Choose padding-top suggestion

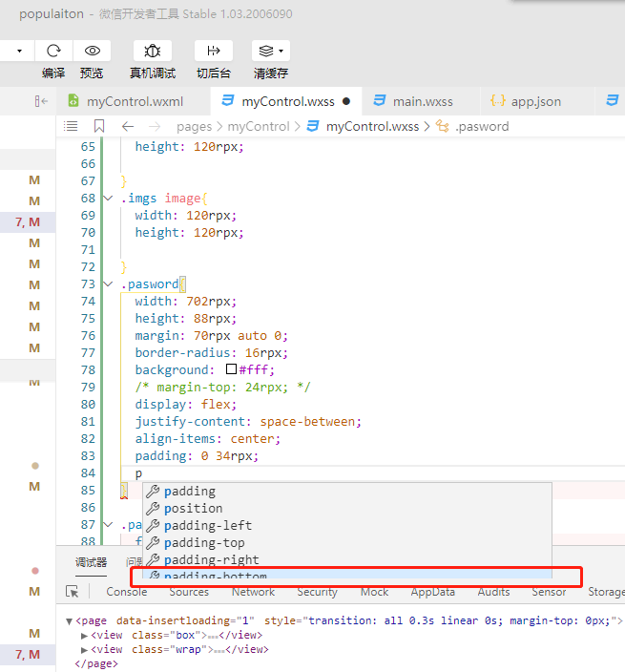[347, 542]
